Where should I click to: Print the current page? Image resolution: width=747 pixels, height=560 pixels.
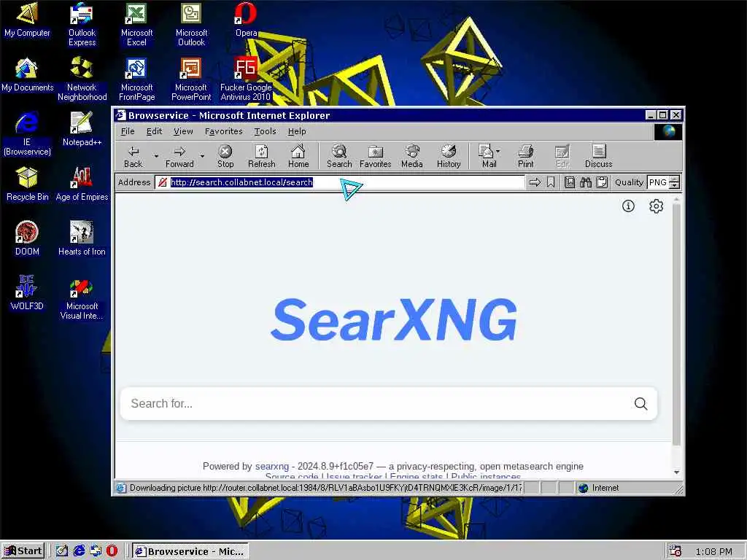click(x=525, y=157)
